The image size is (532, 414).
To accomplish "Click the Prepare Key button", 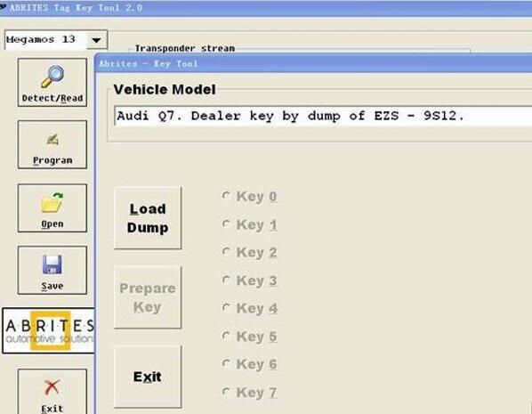I will (x=148, y=297).
